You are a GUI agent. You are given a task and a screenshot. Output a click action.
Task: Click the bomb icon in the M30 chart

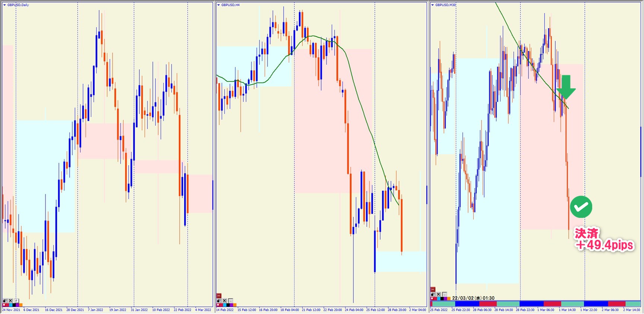point(433,294)
